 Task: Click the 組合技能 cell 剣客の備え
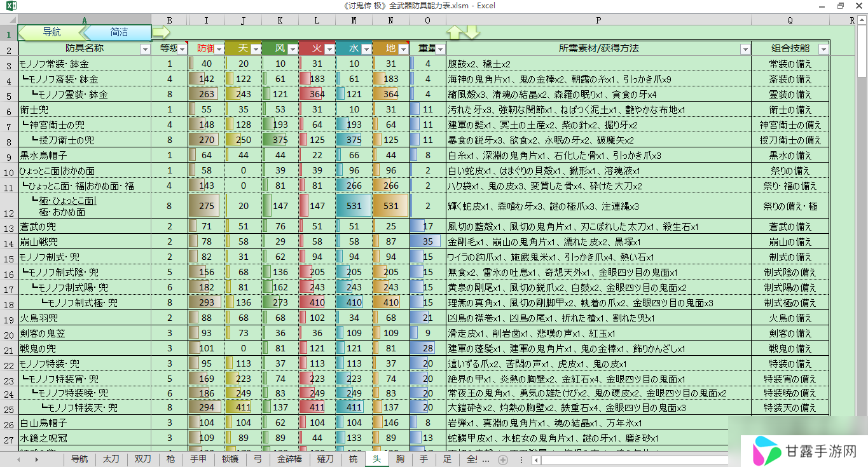790,334
